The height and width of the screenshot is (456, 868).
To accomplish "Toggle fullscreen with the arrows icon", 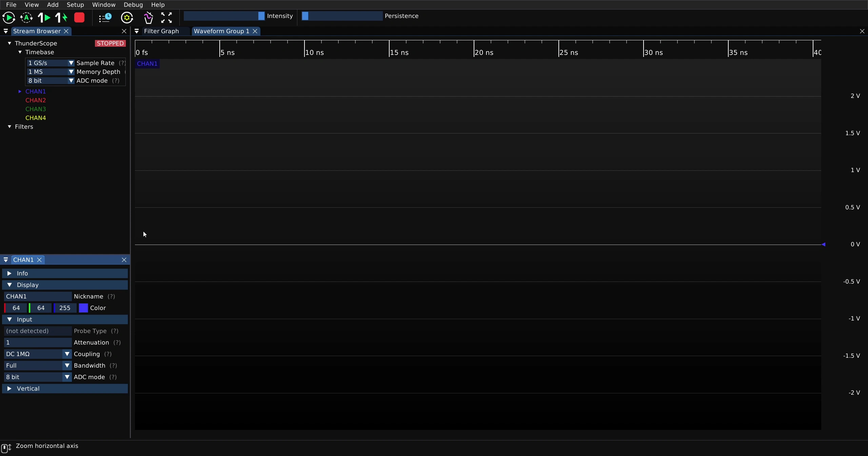I will 166,18.
